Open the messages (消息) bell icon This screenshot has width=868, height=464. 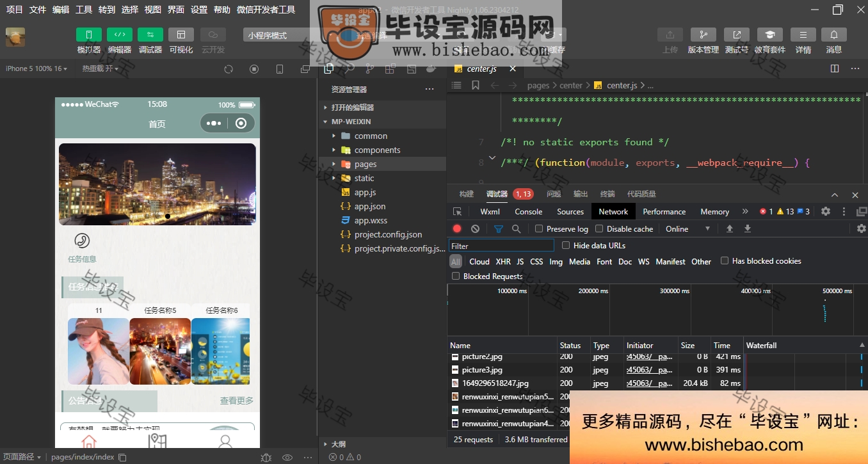point(834,35)
